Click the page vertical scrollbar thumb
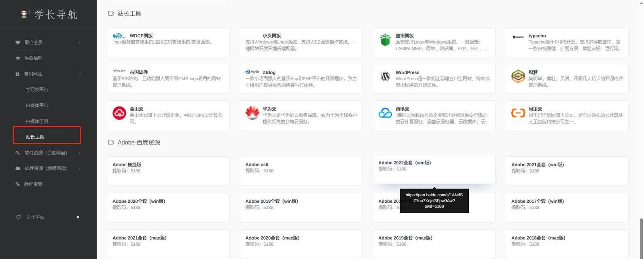This screenshot has width=644, height=259. pos(641,239)
